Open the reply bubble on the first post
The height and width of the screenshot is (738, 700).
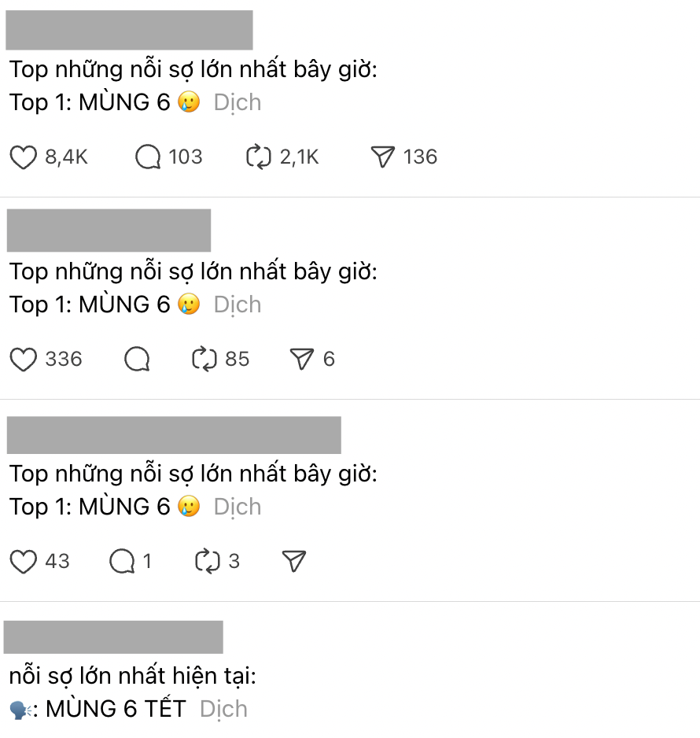coord(147,157)
